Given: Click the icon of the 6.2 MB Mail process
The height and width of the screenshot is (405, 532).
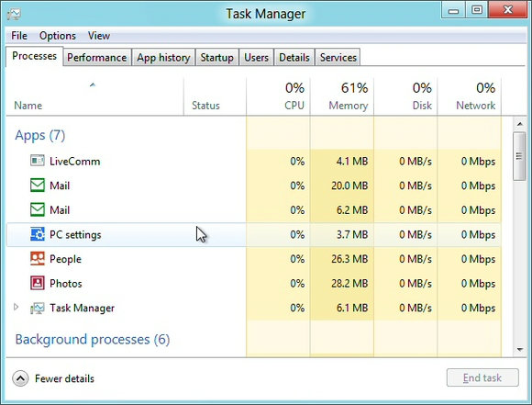Looking at the screenshot, I should [38, 209].
